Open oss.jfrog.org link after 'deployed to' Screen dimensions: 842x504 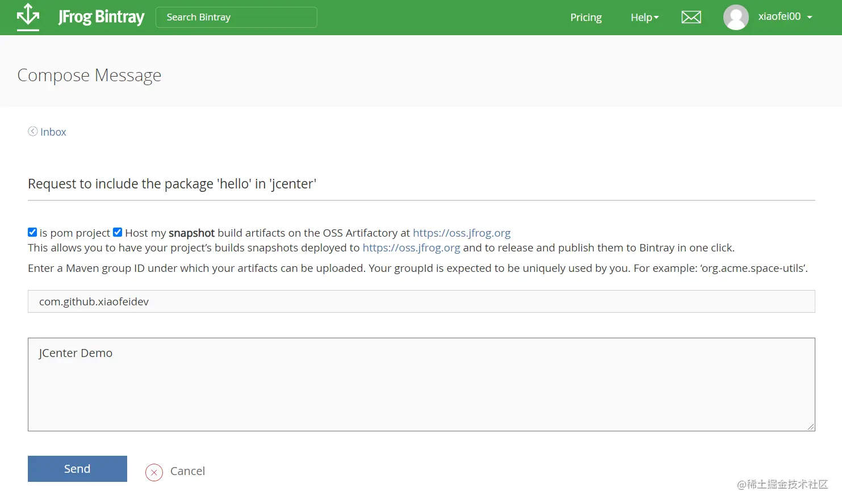[411, 247]
